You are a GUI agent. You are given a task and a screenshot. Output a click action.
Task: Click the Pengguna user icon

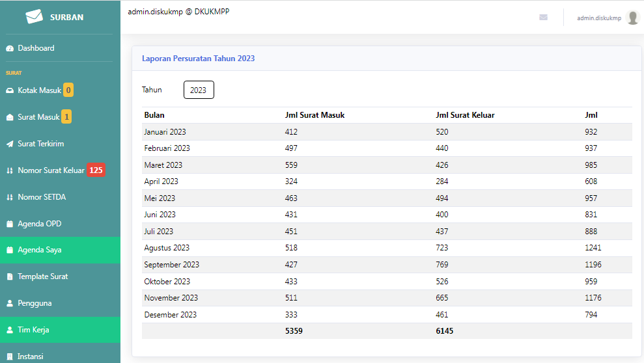pos(10,304)
